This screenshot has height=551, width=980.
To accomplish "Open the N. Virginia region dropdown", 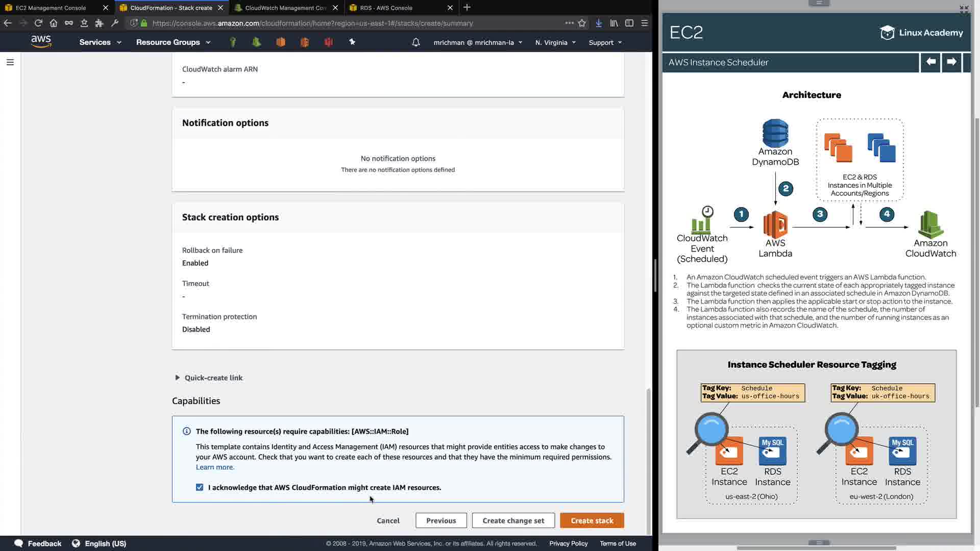I will 555,42.
